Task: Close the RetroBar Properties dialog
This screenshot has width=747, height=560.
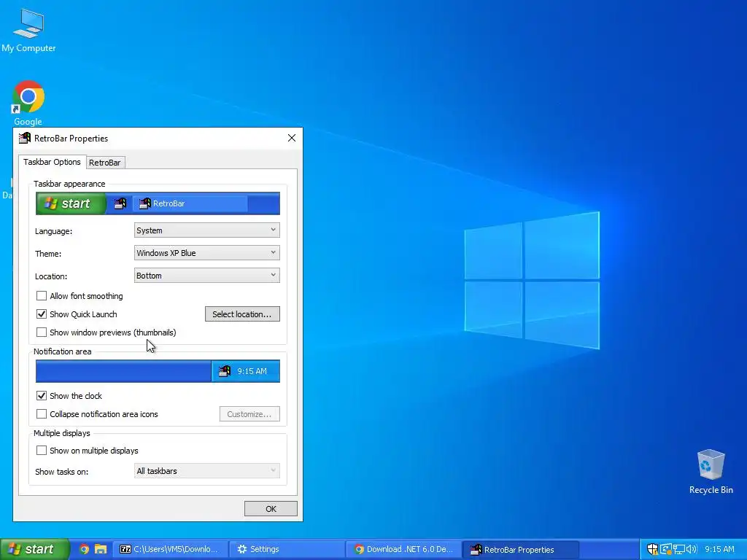Action: coord(292,138)
